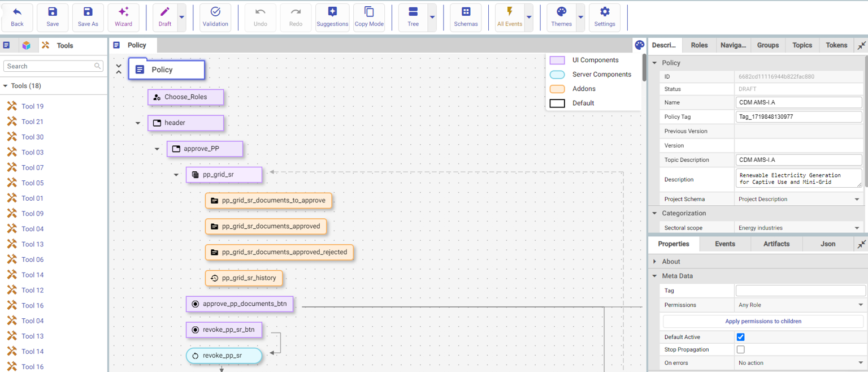Click Apply permissions to children button

[x=763, y=321]
